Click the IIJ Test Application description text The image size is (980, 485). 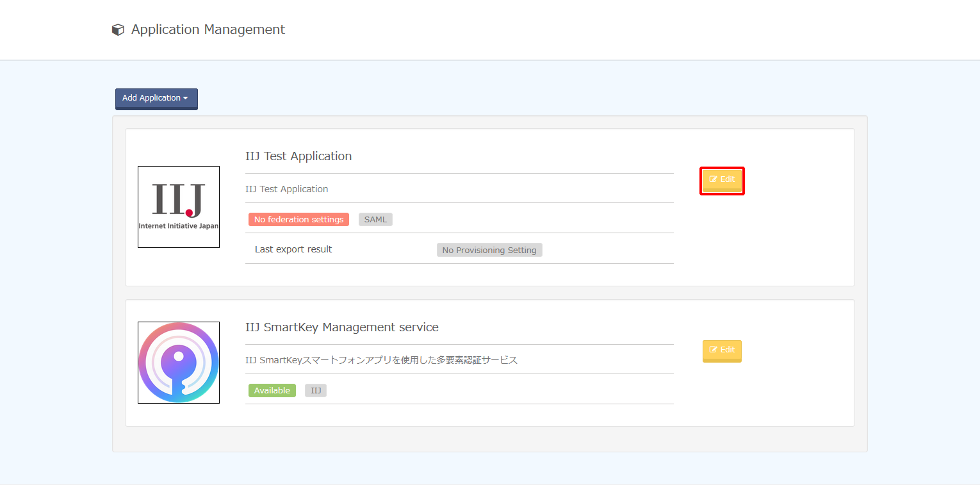click(286, 189)
